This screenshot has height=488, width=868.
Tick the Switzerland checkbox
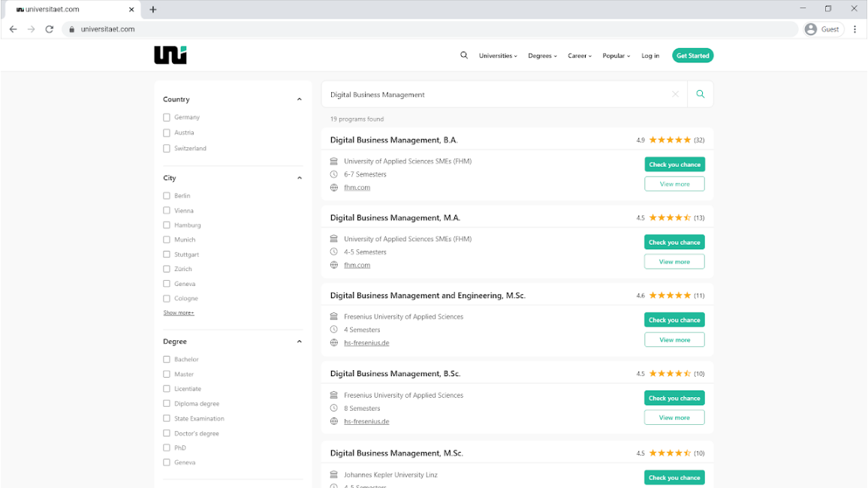[x=167, y=149]
